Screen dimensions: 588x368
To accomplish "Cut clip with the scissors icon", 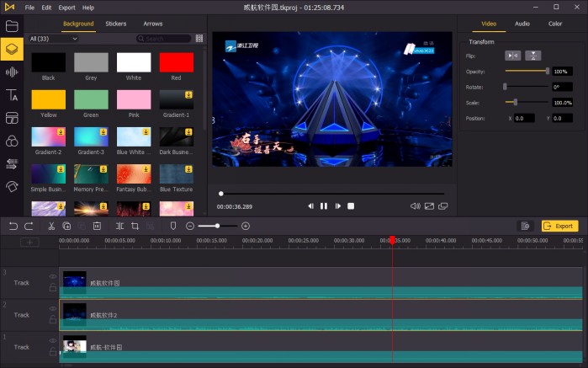I will pyautogui.click(x=51, y=226).
